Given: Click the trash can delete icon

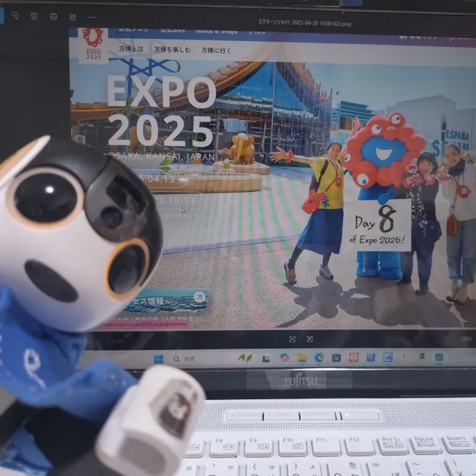Looking at the screenshot, I should pos(34,16).
